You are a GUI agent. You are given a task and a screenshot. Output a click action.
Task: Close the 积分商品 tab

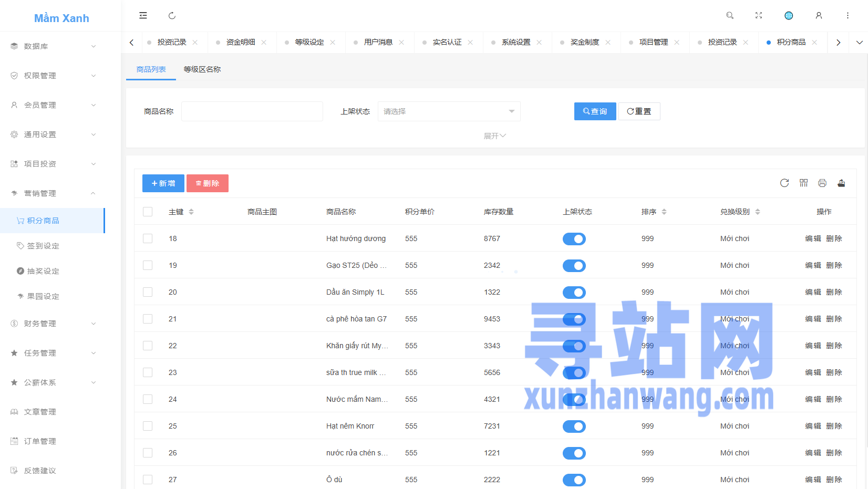coord(814,42)
